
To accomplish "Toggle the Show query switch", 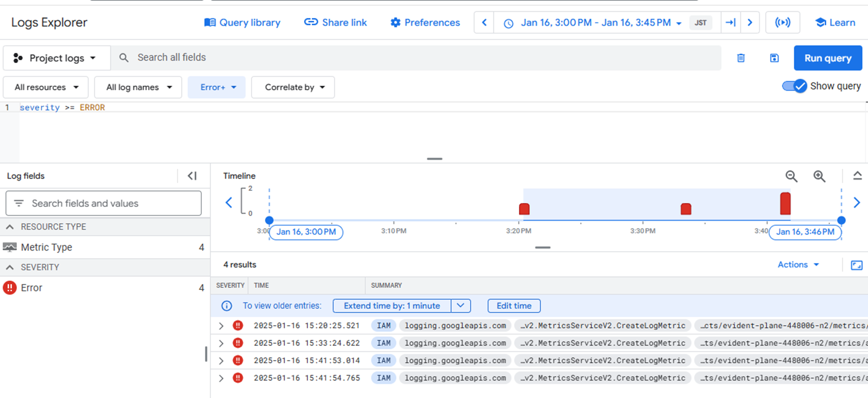I will tap(794, 86).
